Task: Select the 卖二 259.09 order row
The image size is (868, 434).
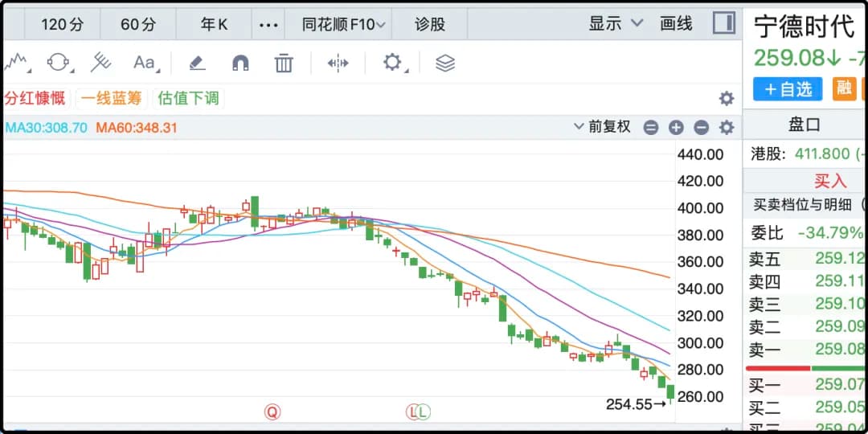Action: 806,326
